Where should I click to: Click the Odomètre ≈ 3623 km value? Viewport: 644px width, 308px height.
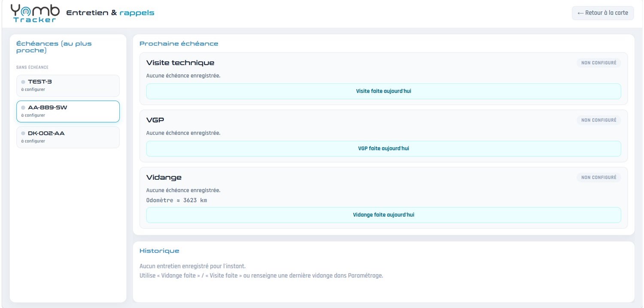(176, 200)
